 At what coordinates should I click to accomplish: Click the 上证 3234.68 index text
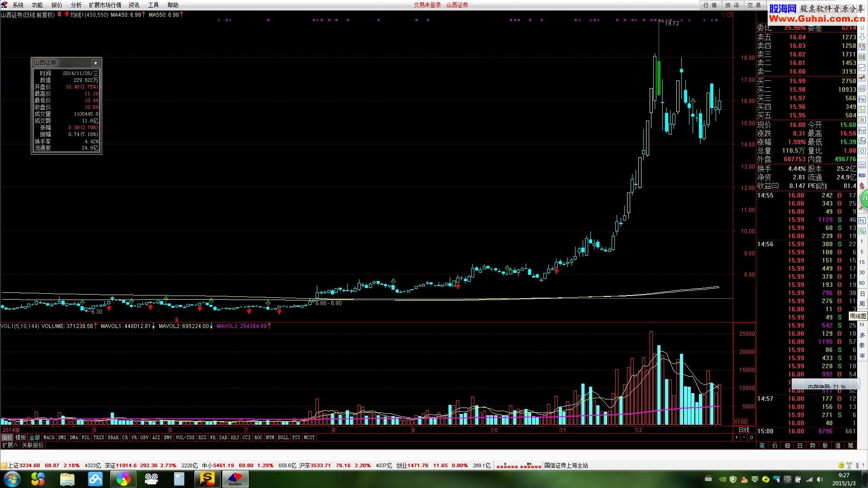pyautogui.click(x=24, y=465)
